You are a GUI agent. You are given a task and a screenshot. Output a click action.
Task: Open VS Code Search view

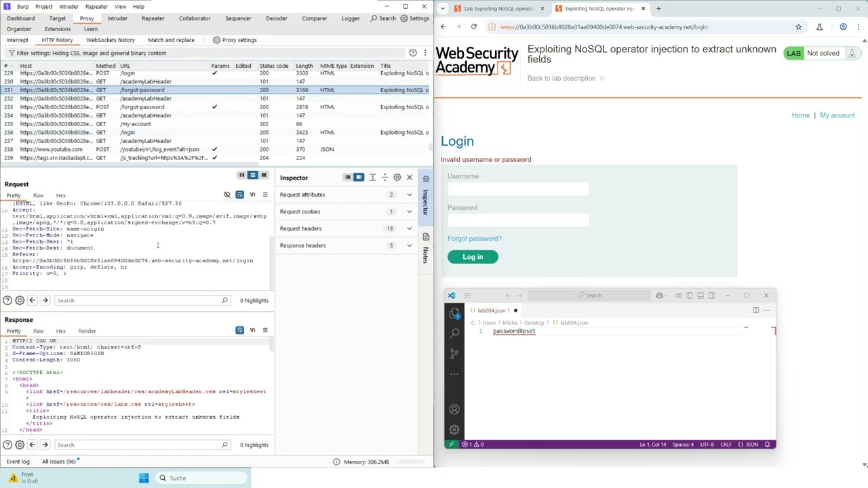point(454,333)
